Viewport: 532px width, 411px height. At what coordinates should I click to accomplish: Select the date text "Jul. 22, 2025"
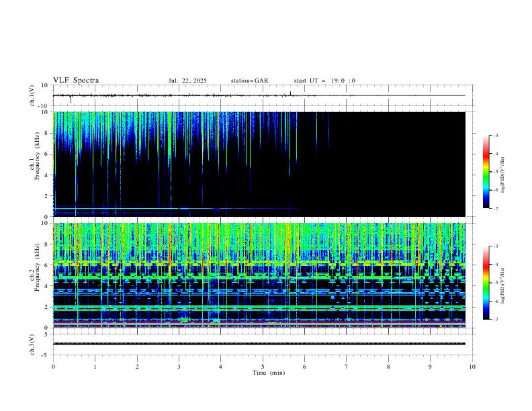(x=187, y=81)
